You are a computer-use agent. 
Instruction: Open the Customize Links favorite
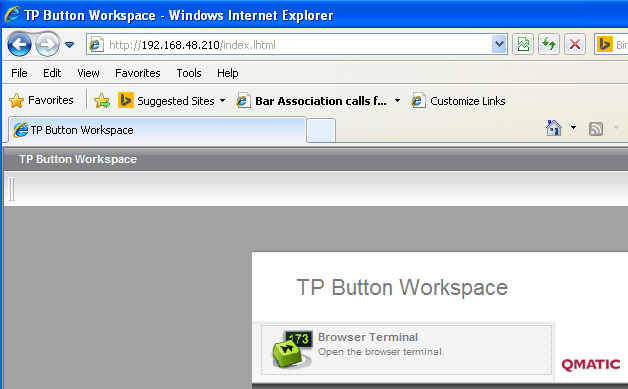458,101
